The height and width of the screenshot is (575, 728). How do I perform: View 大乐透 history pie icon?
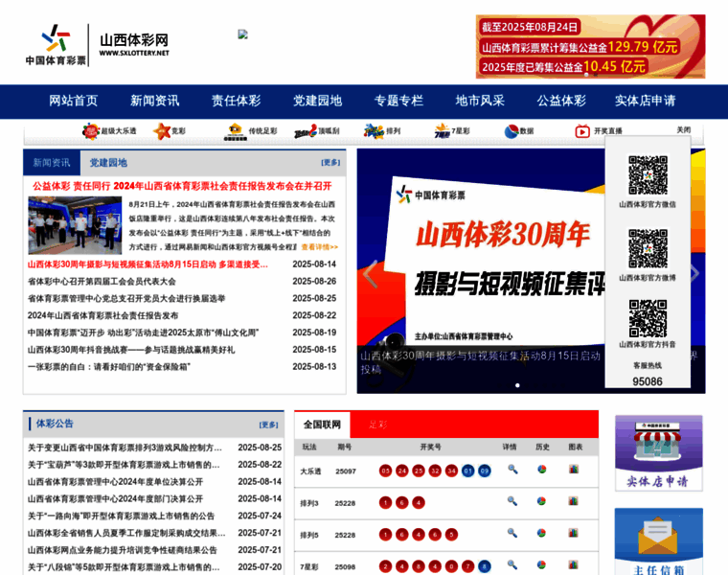pos(541,469)
